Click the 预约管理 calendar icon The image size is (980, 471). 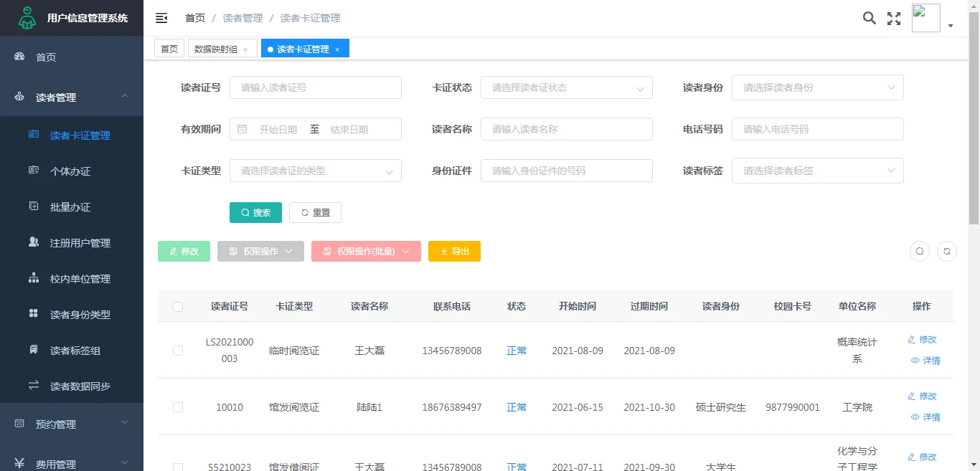coord(19,424)
